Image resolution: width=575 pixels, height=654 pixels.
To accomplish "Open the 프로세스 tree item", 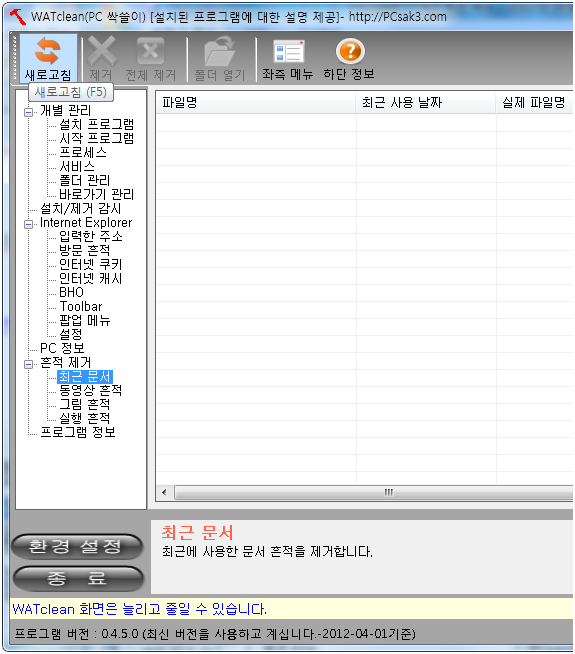I will pyautogui.click(x=83, y=152).
